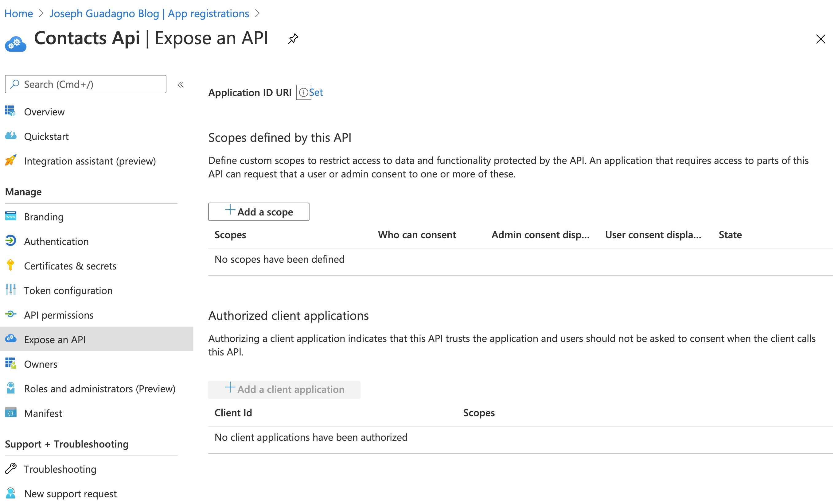Select the Manifest icon in sidebar
The height and width of the screenshot is (504, 834).
coord(10,413)
